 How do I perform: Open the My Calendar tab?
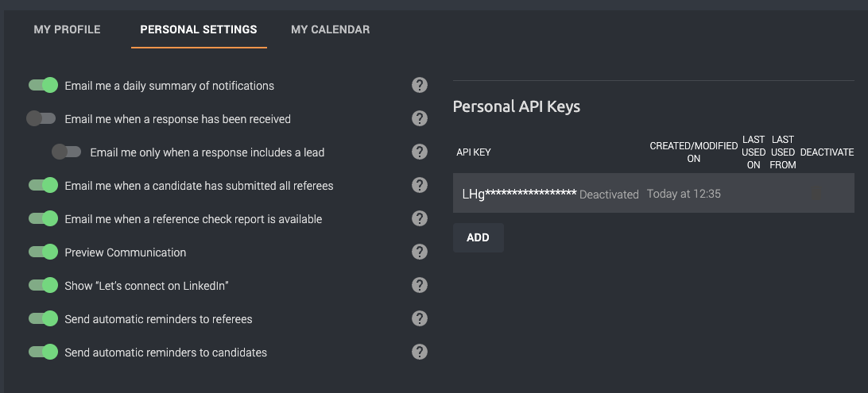click(x=331, y=29)
